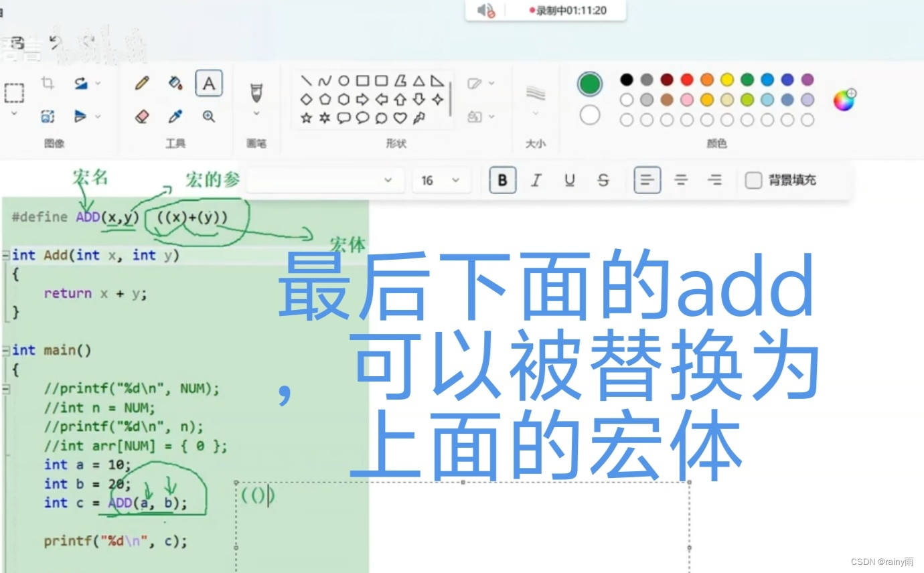Open the font family dropdown
924x573 pixels.
(x=325, y=180)
